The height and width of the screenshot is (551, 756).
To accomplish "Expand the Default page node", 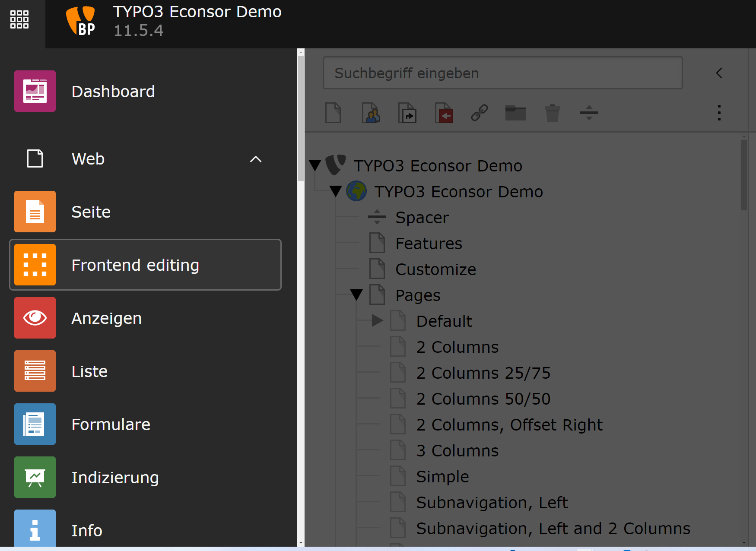I will pyautogui.click(x=377, y=320).
